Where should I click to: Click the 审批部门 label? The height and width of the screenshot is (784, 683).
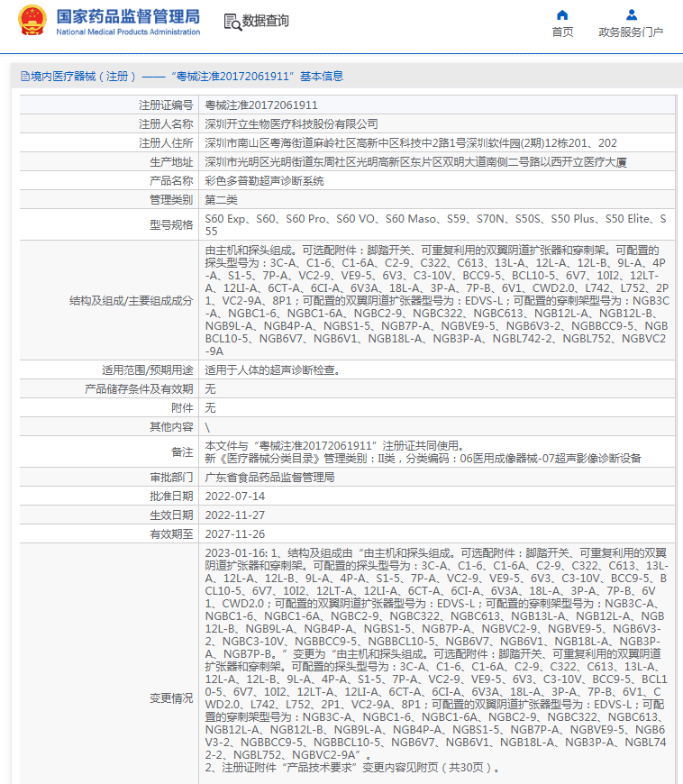171,478
